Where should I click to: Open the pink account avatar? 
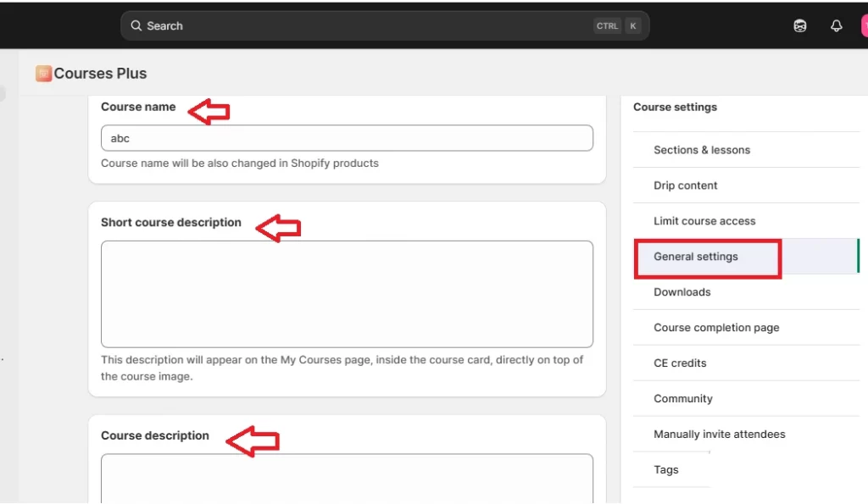click(864, 25)
